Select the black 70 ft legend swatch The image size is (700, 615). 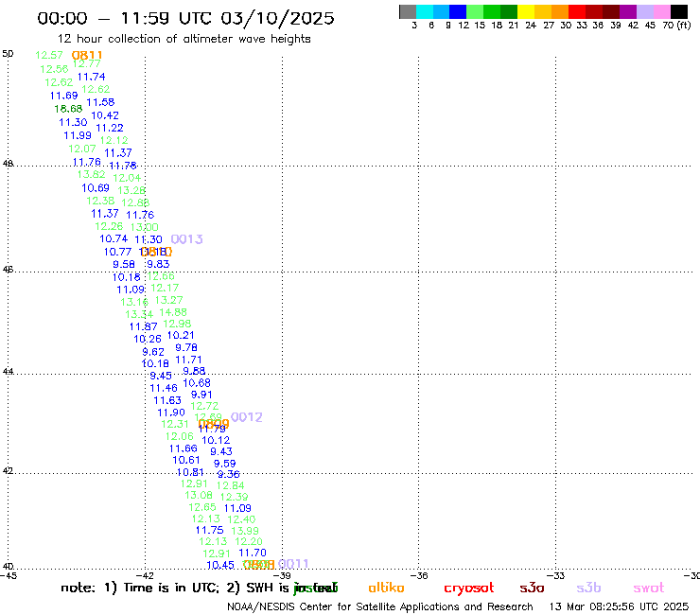679,11
